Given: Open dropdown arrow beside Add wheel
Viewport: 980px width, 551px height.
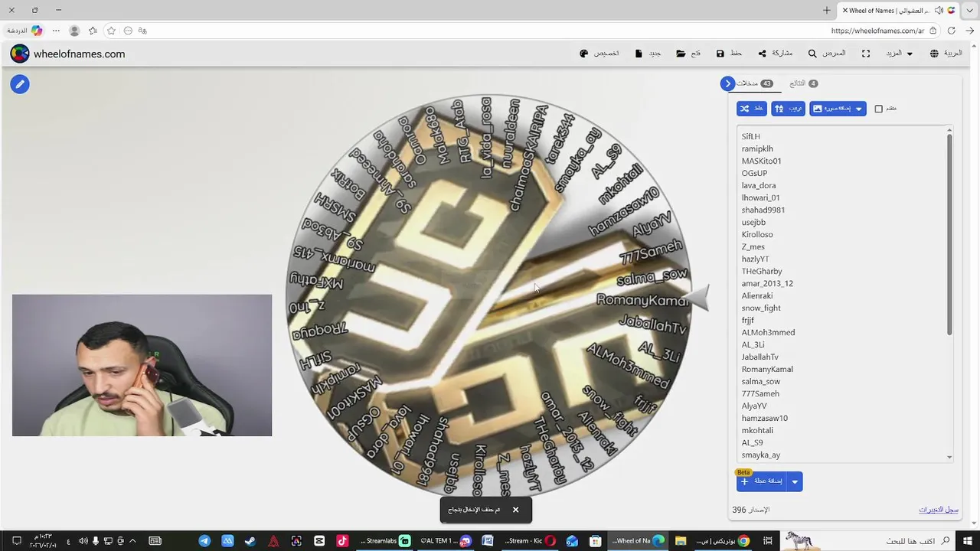Looking at the screenshot, I should 795,481.
